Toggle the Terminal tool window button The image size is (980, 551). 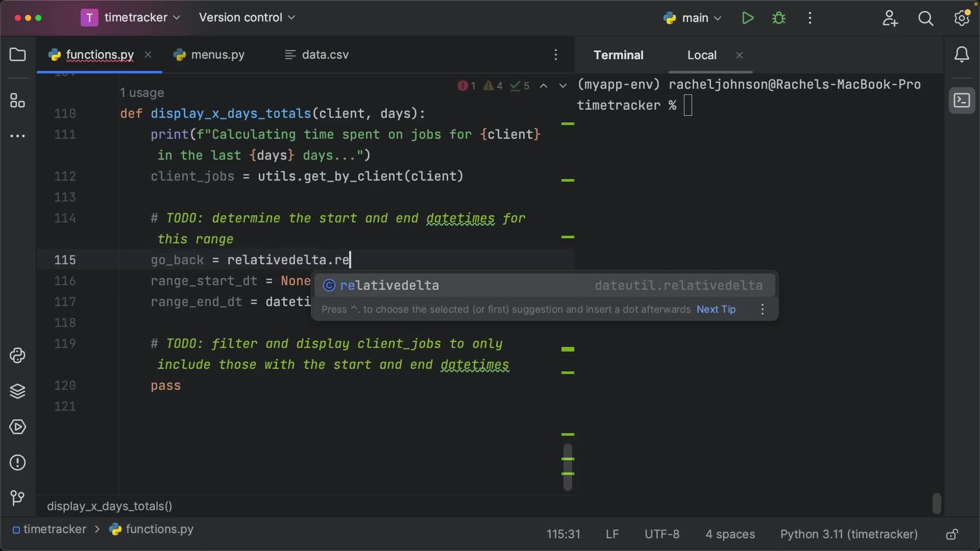pyautogui.click(x=962, y=101)
